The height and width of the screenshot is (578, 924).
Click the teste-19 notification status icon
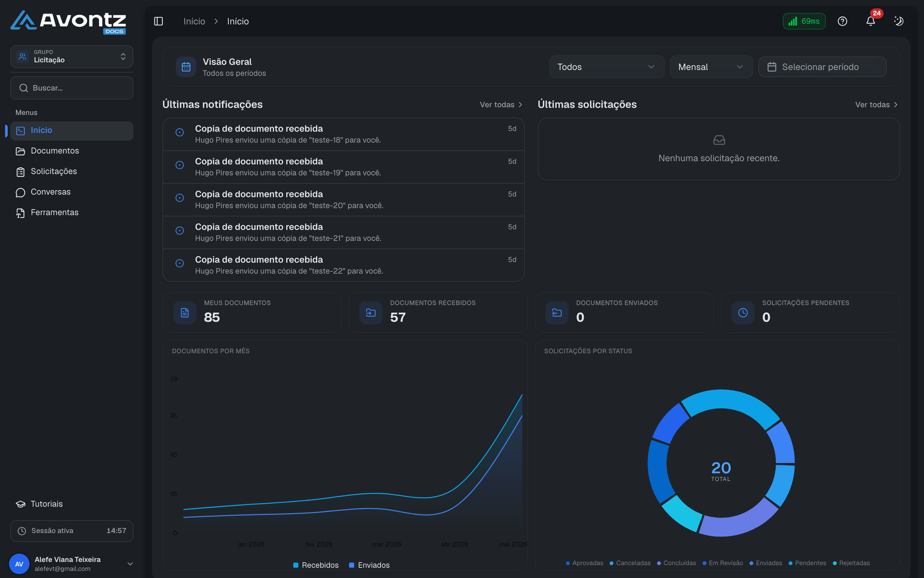point(180,165)
